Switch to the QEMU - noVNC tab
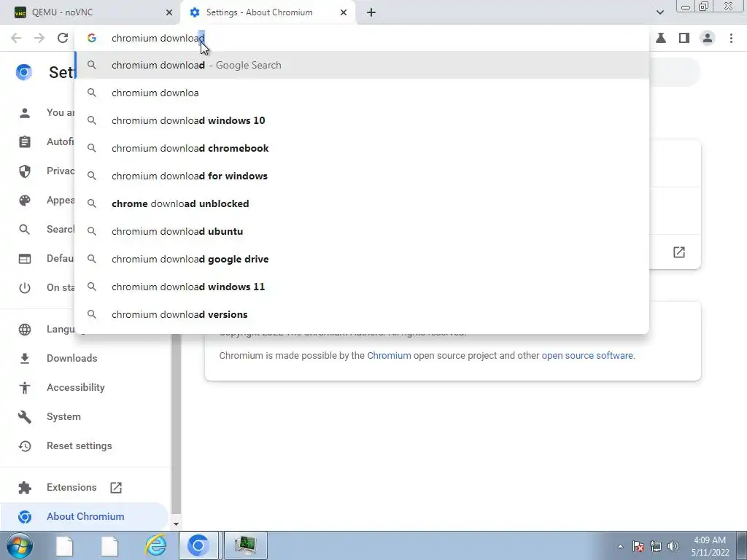747x560 pixels. click(90, 12)
